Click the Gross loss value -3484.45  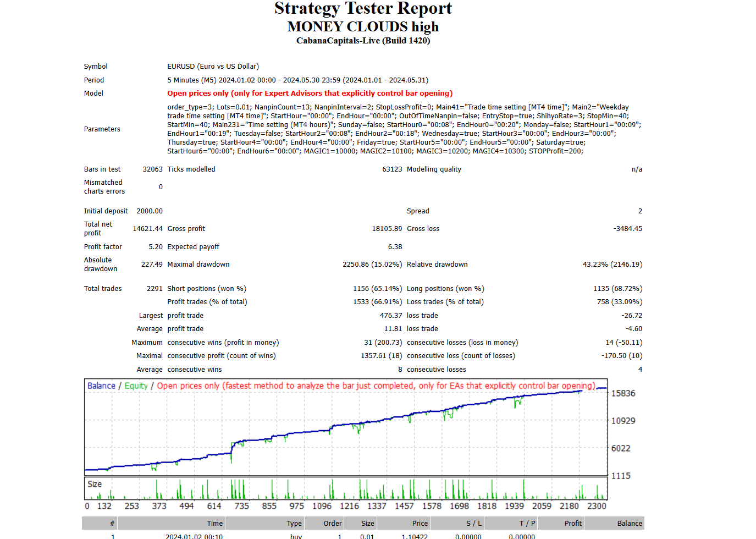627,229
